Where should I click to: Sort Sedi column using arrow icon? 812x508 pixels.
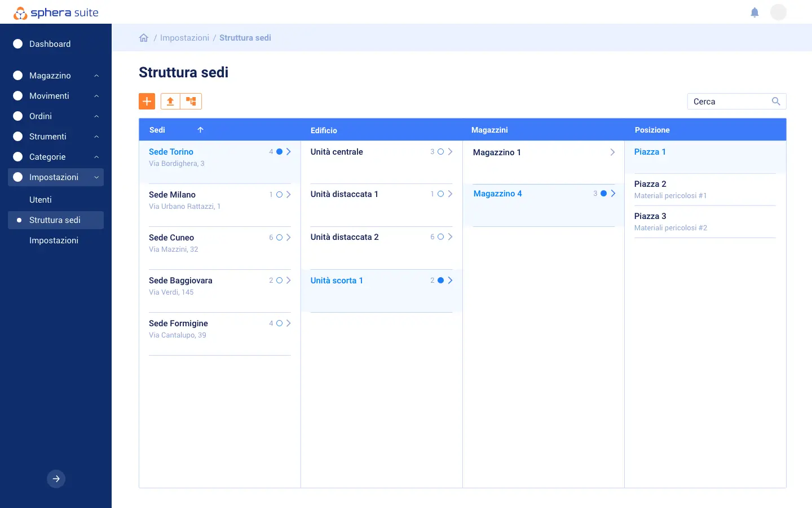click(200, 130)
